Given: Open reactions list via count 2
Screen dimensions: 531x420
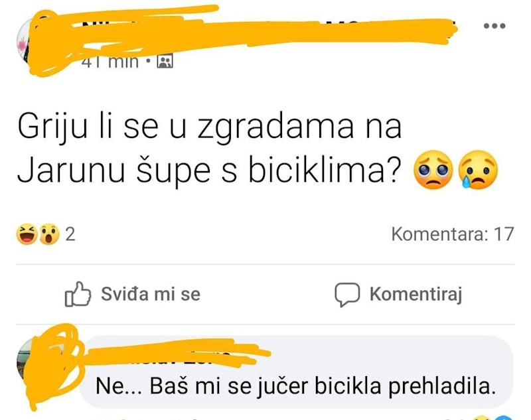Looking at the screenshot, I should (70, 234).
